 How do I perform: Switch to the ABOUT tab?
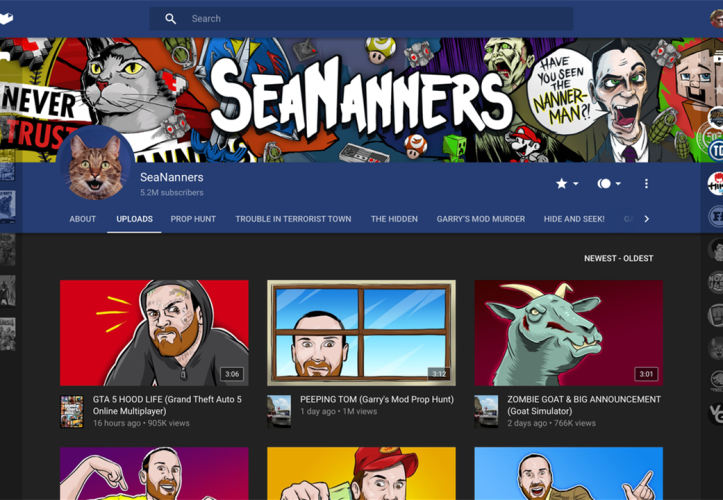pyautogui.click(x=83, y=219)
